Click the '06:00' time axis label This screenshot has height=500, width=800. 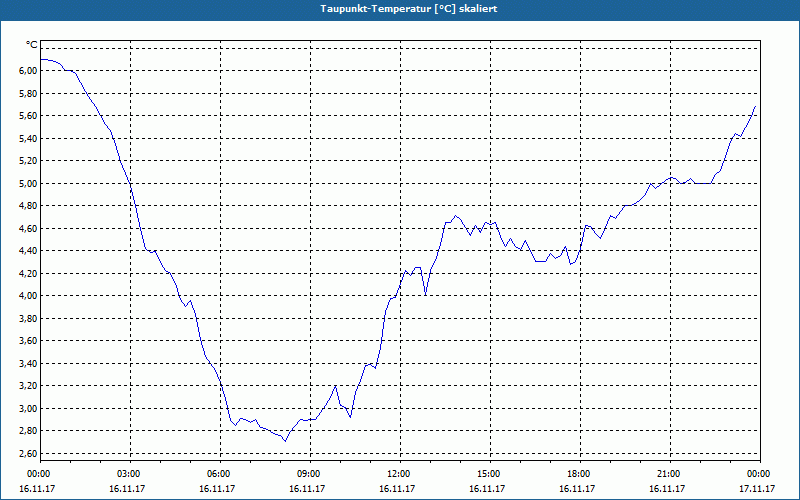click(x=220, y=474)
